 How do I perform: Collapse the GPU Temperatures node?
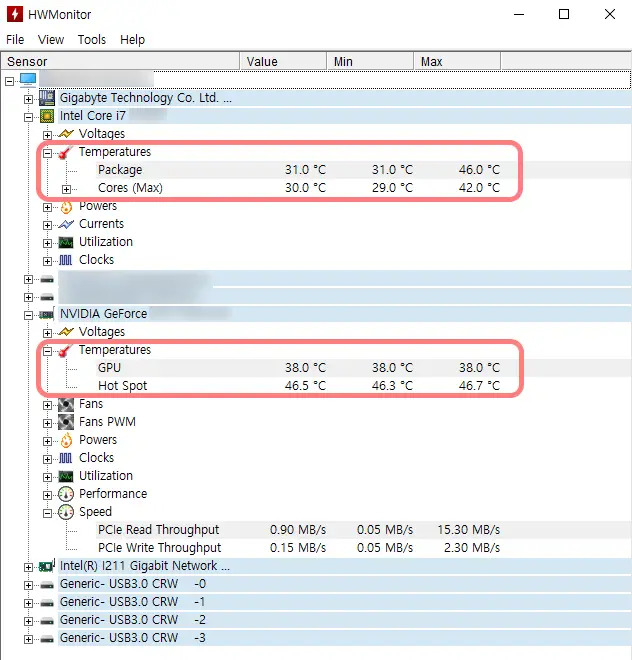click(x=47, y=351)
